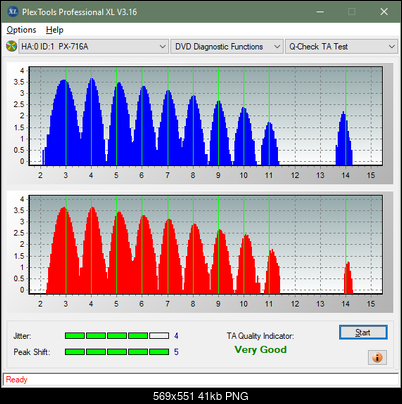
Task: Minimize the PlexTools window
Action: 320,12
